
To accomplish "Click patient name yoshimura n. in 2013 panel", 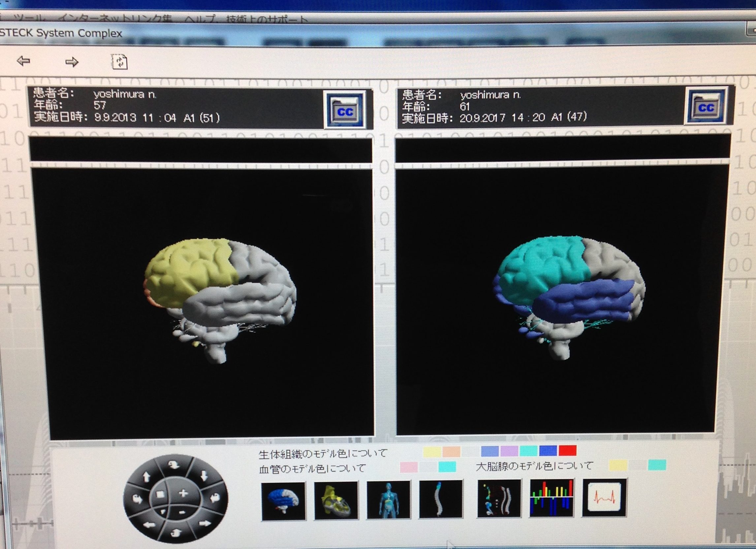I will (125, 94).
